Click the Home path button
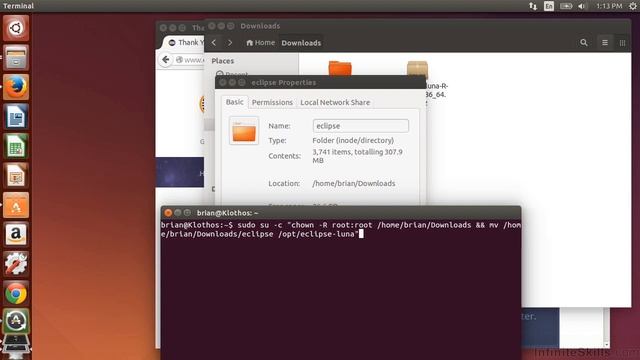This screenshot has height=360, width=640. point(260,42)
